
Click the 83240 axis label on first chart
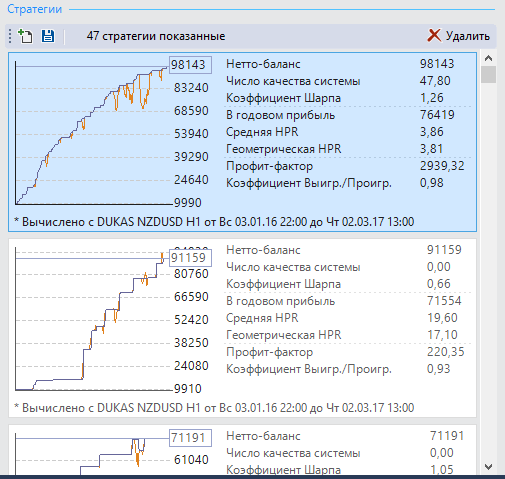(191, 88)
